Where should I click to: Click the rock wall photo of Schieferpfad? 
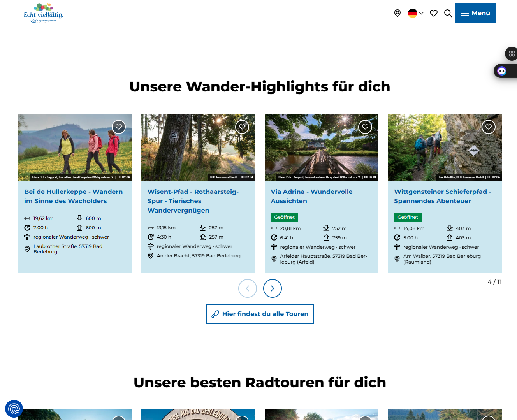point(445,147)
